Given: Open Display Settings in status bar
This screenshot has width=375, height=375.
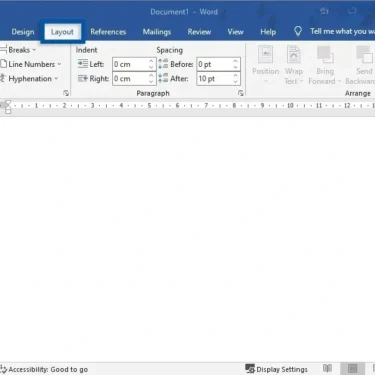Looking at the screenshot, I should (x=276, y=369).
